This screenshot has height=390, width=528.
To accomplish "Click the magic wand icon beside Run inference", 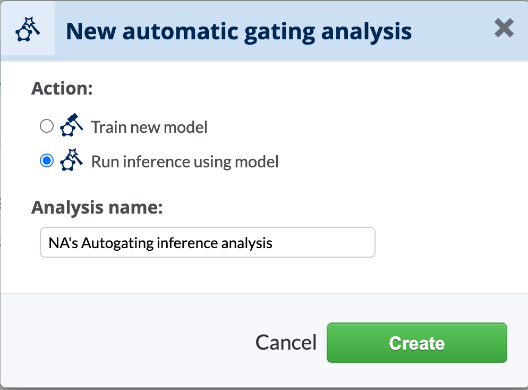I will pos(71,160).
